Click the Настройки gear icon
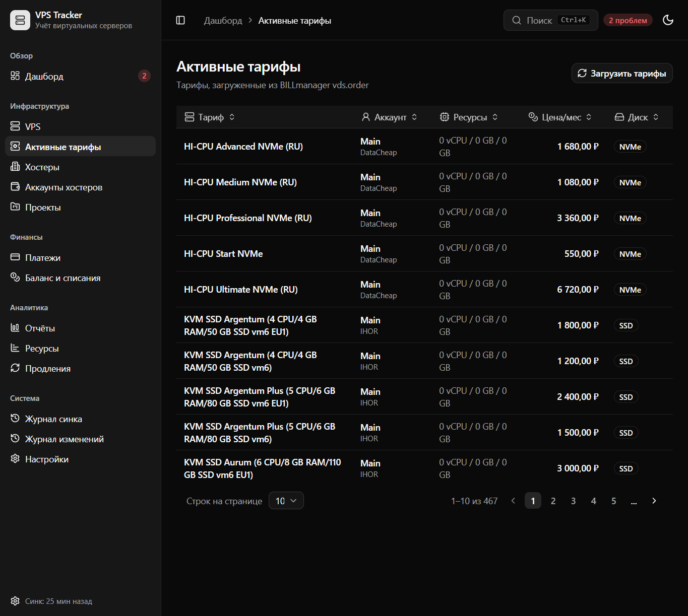This screenshot has height=616, width=688. [15, 459]
